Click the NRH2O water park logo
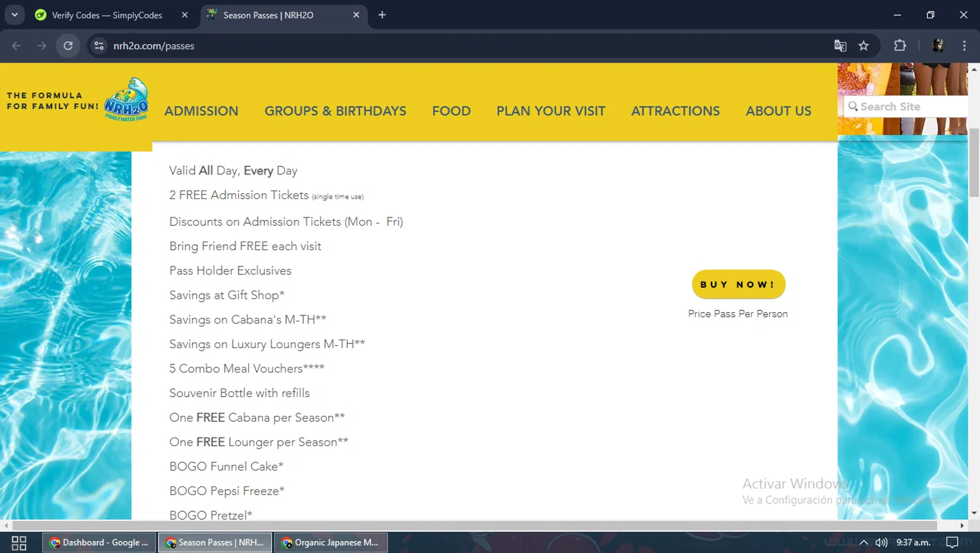 click(126, 99)
